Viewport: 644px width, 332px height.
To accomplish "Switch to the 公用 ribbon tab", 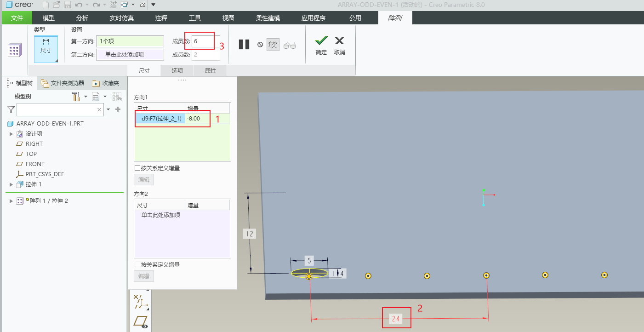I will (355, 18).
